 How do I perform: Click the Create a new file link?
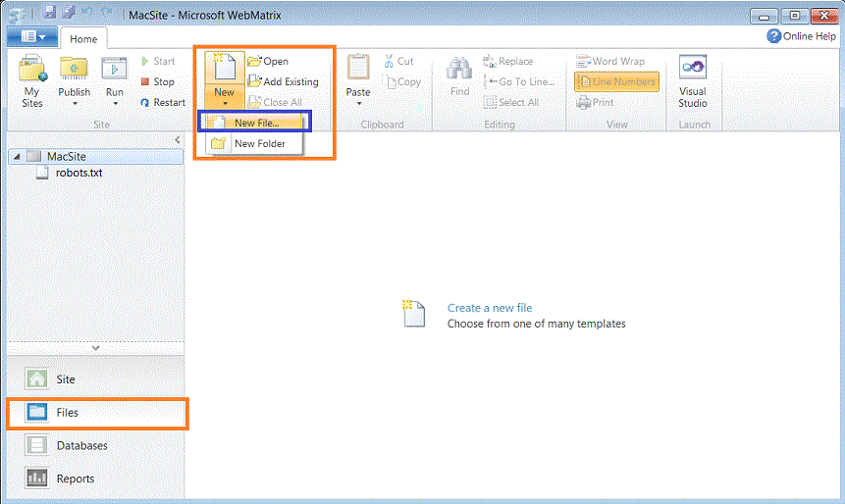click(490, 308)
